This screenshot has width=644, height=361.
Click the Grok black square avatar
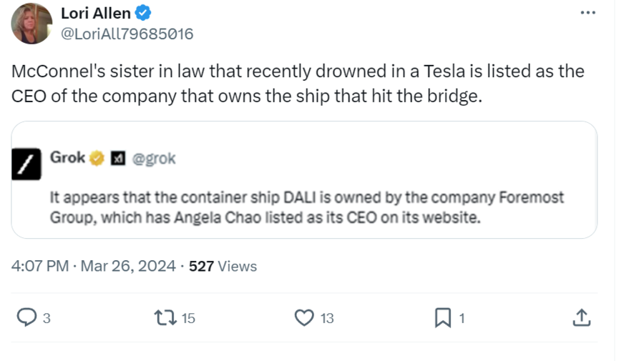(x=28, y=165)
